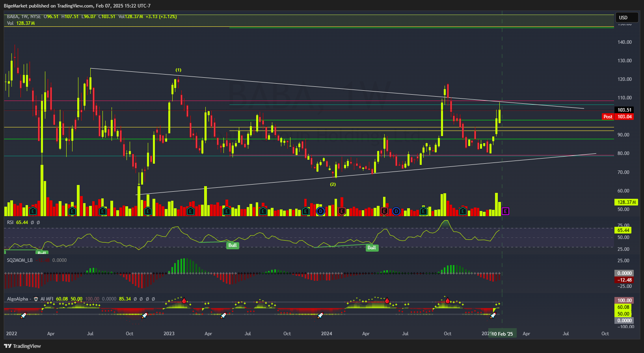The height and width of the screenshot is (353, 644).
Task: Click the red earnings E marker near May 2024
Action: (384, 211)
